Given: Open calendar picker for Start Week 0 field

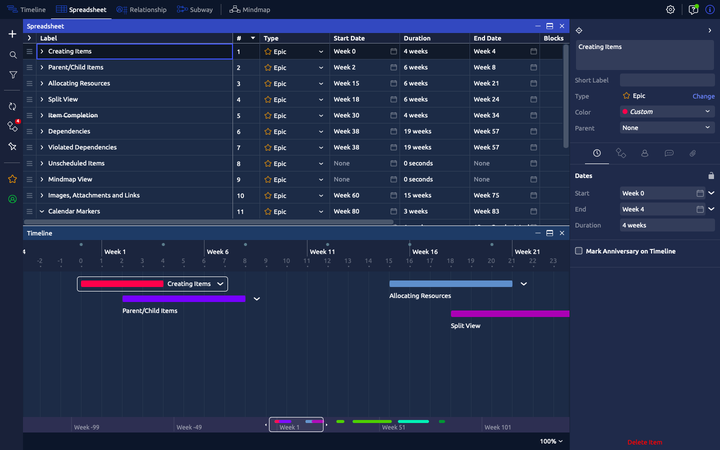Looking at the screenshot, I should tap(699, 193).
